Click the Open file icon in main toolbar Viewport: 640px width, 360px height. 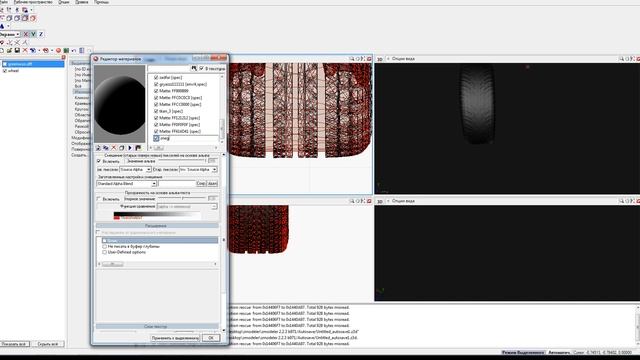click(x=9, y=51)
